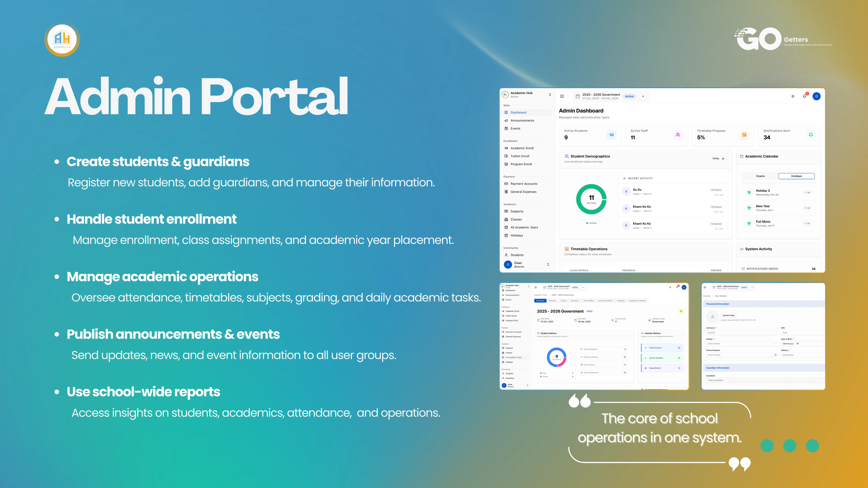Click the Active Staff people icon

click(678, 135)
